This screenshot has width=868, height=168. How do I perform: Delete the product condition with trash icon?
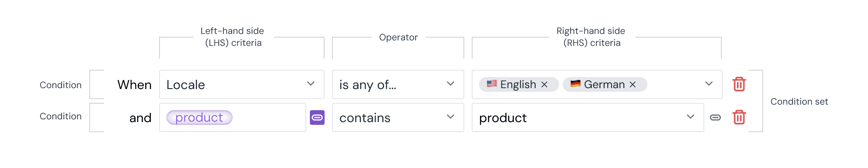[x=739, y=118]
